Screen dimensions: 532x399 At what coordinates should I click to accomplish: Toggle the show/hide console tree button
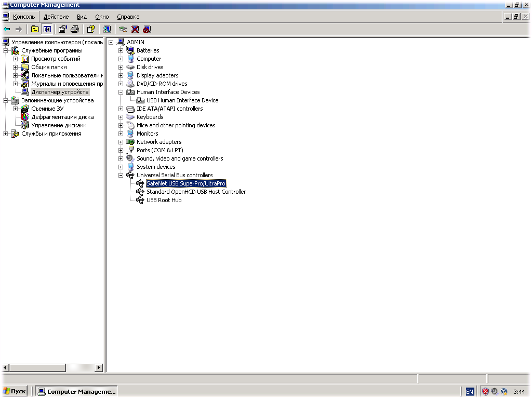[47, 30]
